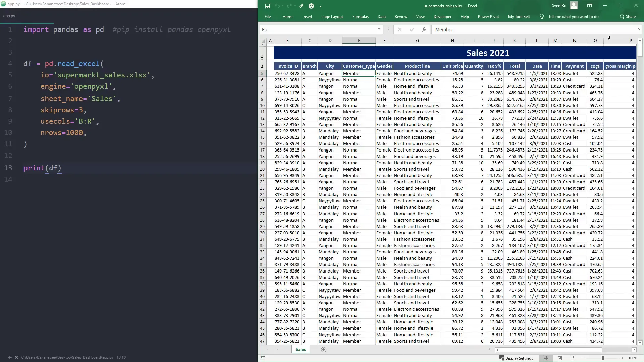This screenshot has width=644, height=362.
Task: Cancel the cell entry with the X icon
Action: click(x=399, y=29)
